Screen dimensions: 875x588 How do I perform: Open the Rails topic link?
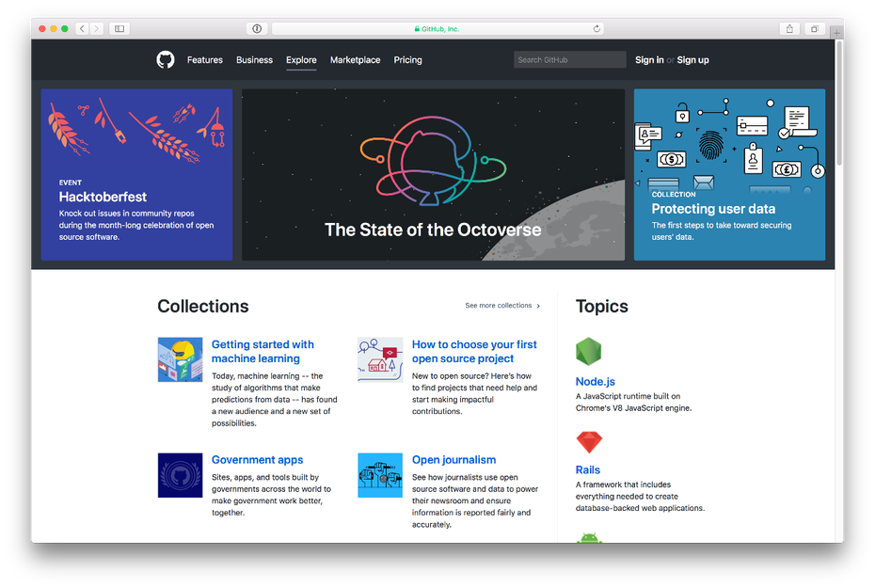point(588,469)
